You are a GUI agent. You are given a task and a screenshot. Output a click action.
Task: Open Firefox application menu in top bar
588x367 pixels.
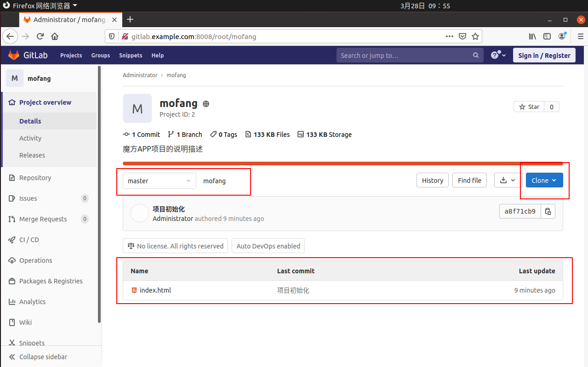pyautogui.click(x=40, y=6)
